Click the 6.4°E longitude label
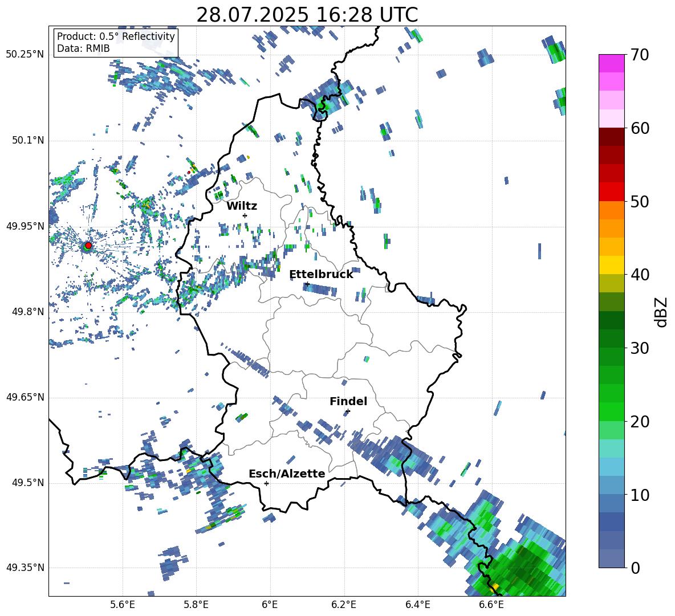 click(x=417, y=605)
